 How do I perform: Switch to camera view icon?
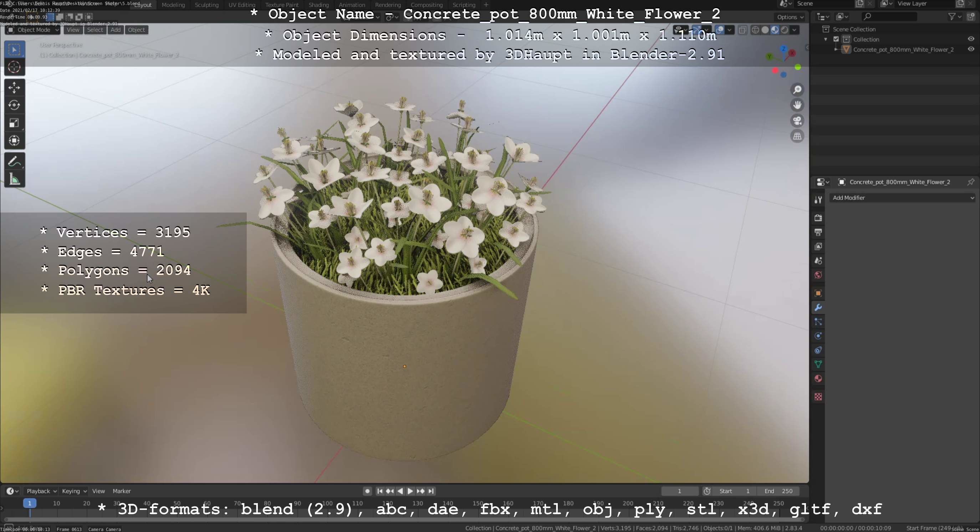[797, 121]
